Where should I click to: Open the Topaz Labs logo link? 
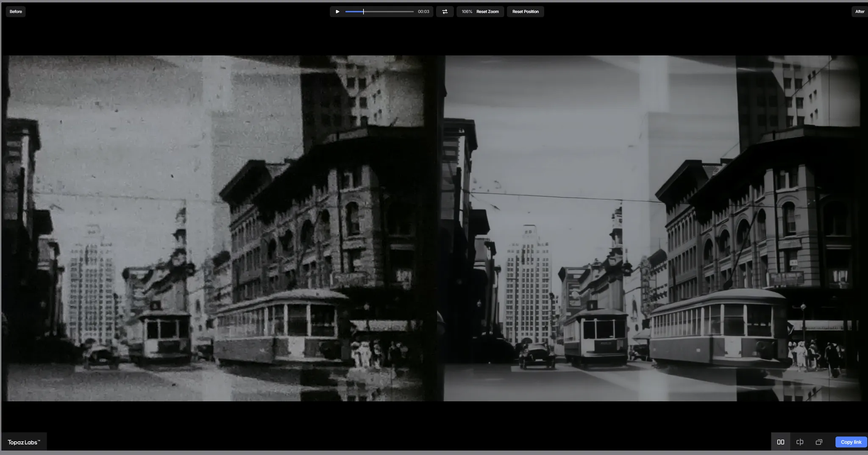point(24,442)
